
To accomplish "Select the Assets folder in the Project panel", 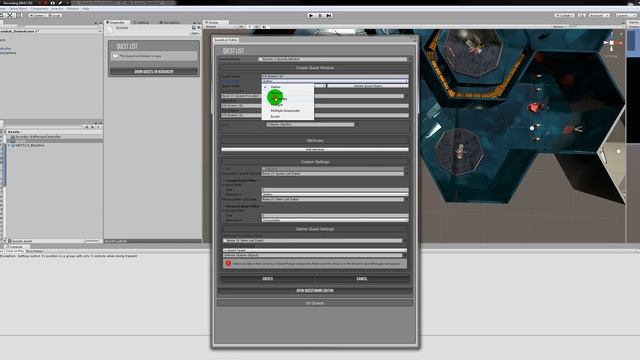I will tap(14, 132).
